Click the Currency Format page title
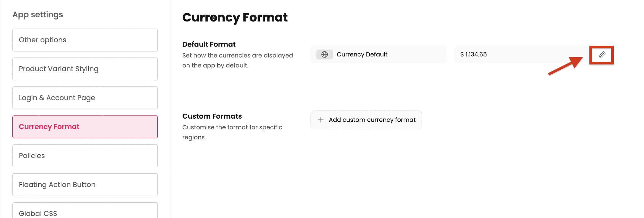Image resolution: width=644 pixels, height=218 pixels. 235,18
